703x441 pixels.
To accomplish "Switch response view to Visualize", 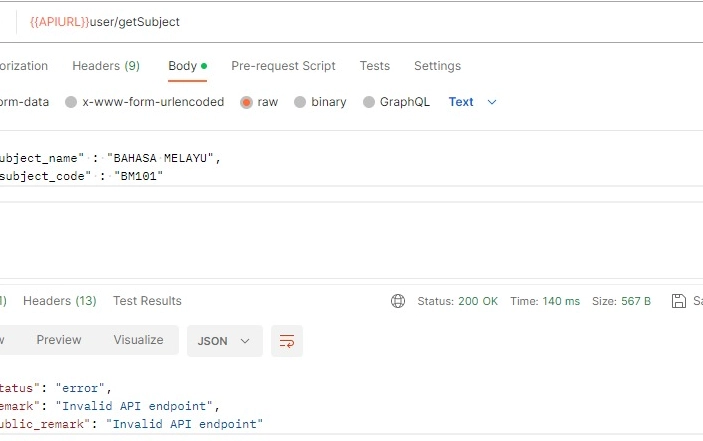I will 138,340.
